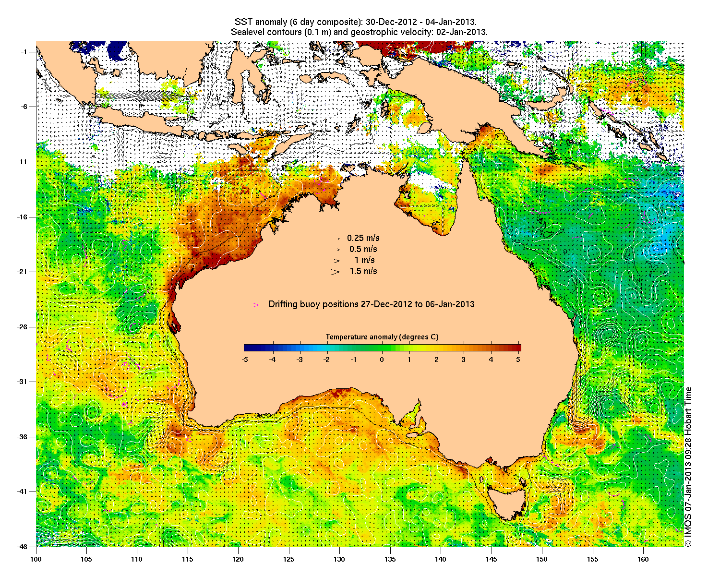The height and width of the screenshot is (588, 720).
Task: Click the island of Tasmania on the map
Action: coord(508,503)
